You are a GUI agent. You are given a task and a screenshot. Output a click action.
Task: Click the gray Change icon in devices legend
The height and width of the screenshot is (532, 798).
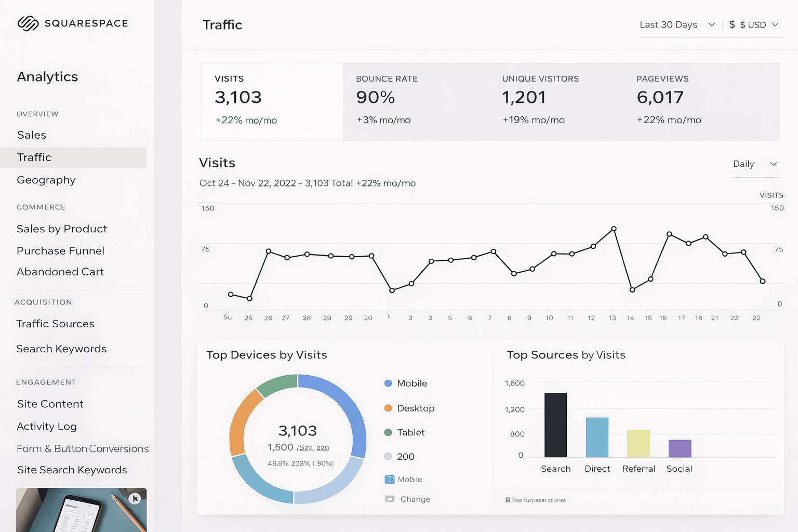(390, 499)
